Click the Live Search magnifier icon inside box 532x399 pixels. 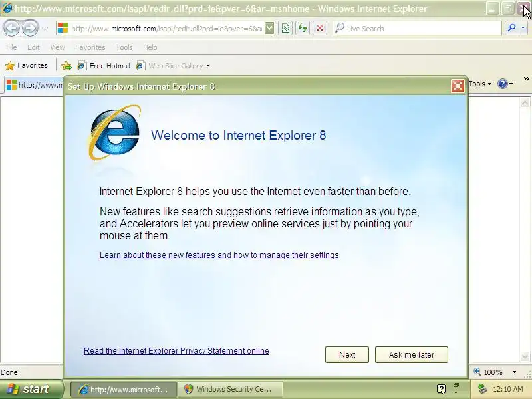340,28
